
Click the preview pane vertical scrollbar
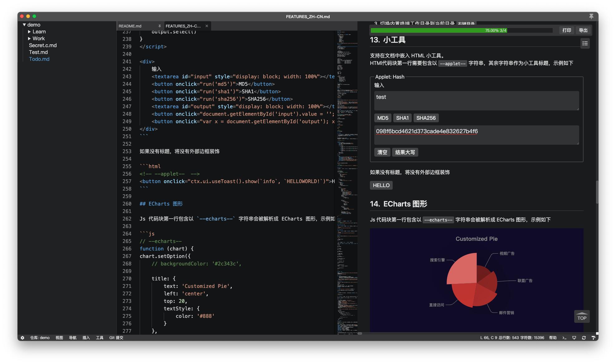597,192
